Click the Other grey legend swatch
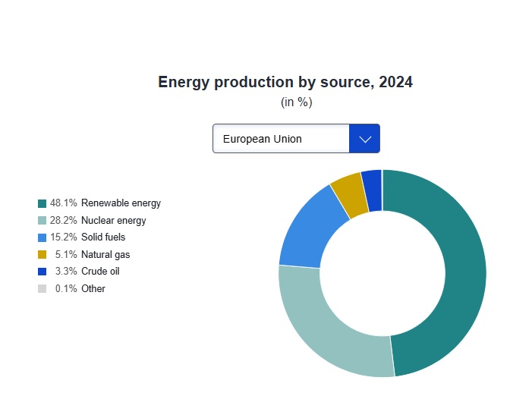Viewport: 532px width, 396px height. click(x=42, y=289)
